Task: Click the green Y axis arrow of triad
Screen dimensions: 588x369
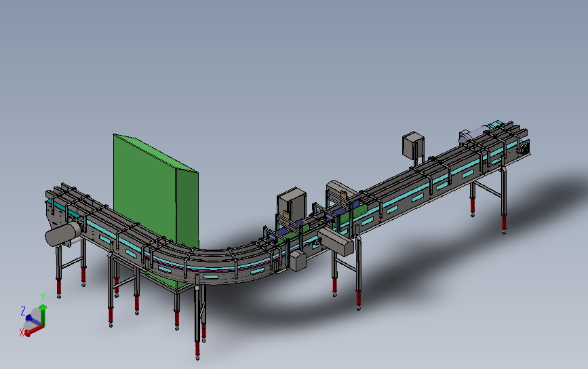Action: [x=43, y=315]
